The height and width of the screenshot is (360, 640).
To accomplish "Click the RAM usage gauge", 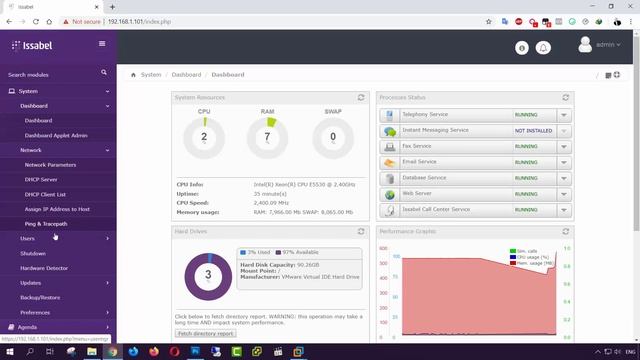I will [267, 138].
